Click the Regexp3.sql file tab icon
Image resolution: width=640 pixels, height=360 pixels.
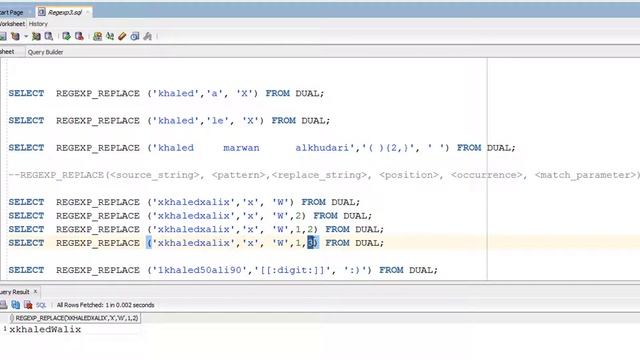(x=42, y=12)
